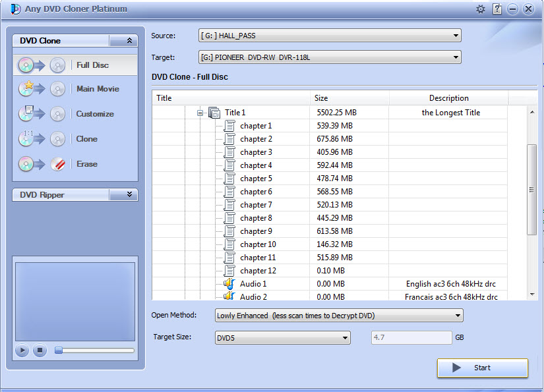Click the Audio 1 speaker icon
This screenshot has width=544, height=392.
(229, 284)
